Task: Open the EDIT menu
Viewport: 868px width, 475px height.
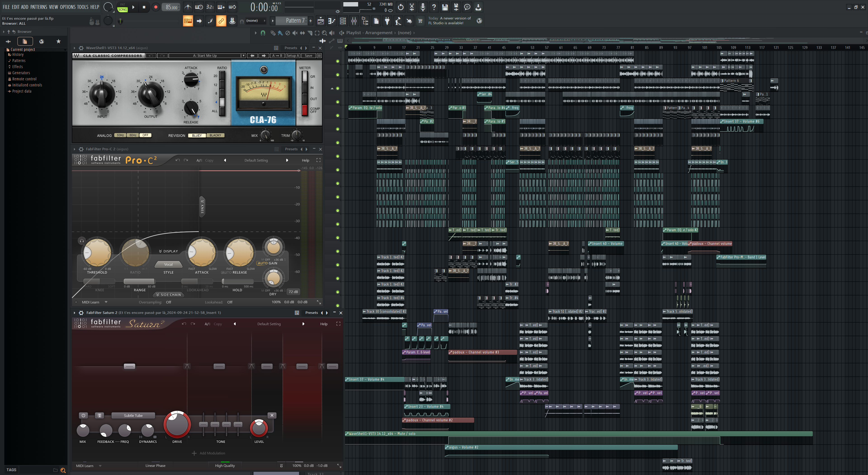Action: click(x=16, y=7)
